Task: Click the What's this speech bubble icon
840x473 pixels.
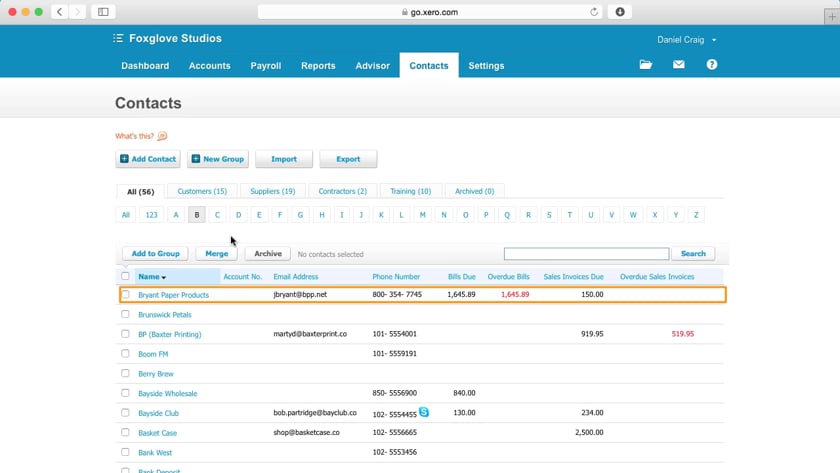Action: [x=162, y=136]
